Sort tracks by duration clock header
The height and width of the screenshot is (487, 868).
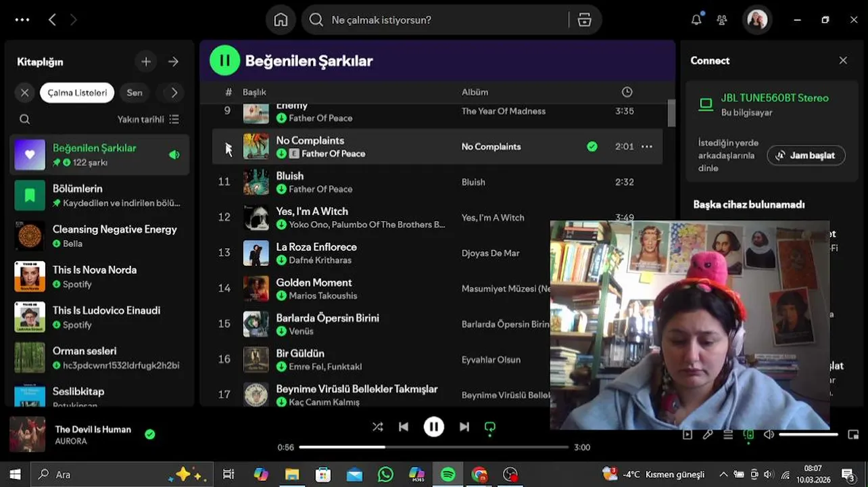627,92
